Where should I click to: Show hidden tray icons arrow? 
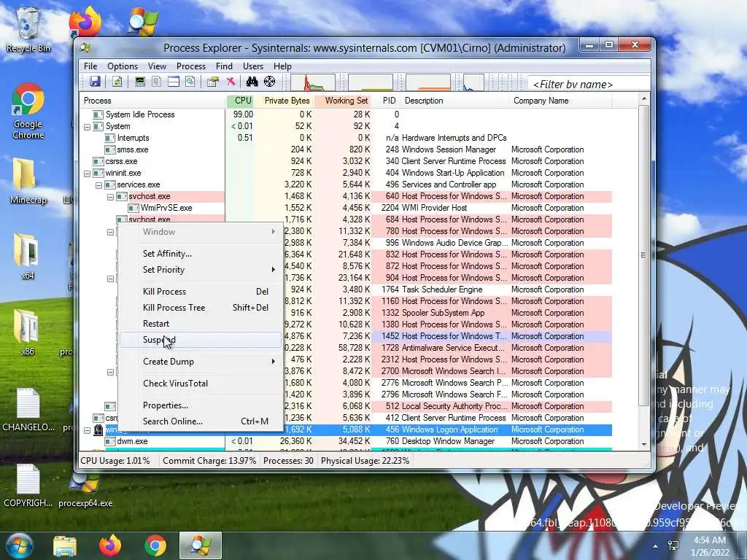coord(656,546)
